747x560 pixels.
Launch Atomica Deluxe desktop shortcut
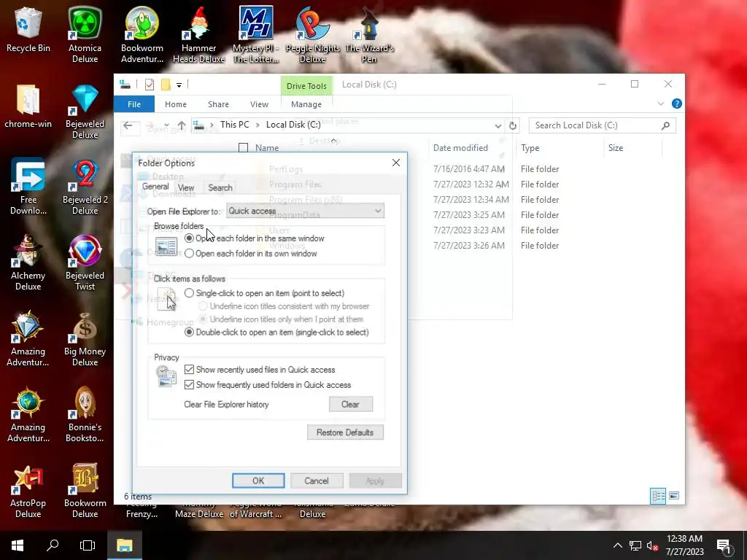(85, 36)
